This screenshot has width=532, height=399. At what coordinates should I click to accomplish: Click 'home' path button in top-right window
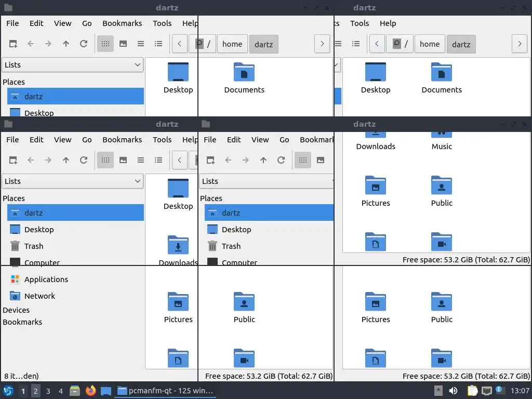point(430,44)
